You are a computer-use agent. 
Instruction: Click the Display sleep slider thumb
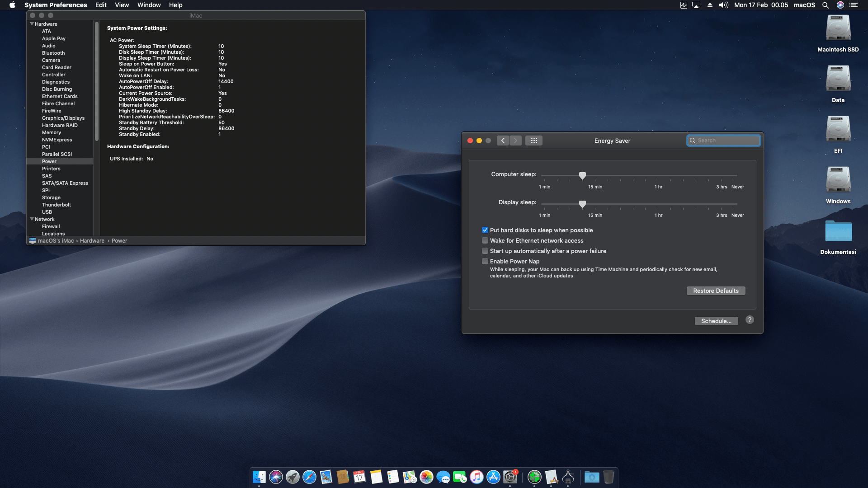582,204
